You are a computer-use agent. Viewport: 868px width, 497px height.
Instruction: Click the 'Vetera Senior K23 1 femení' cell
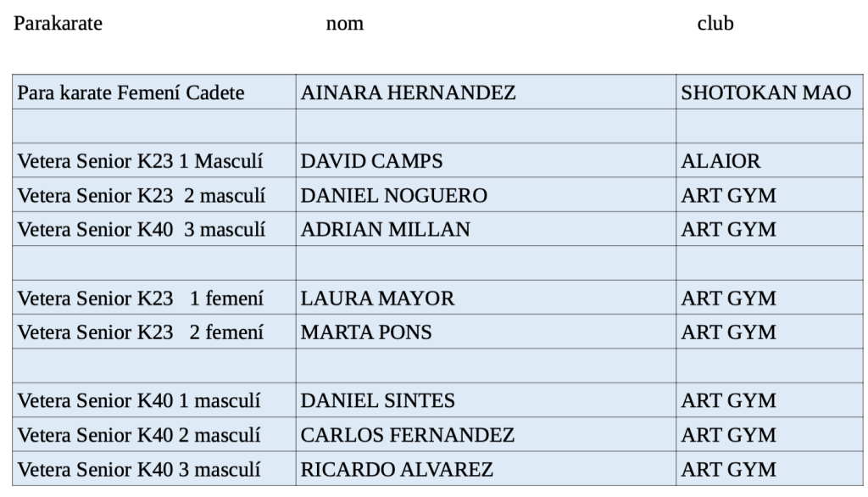(x=141, y=299)
